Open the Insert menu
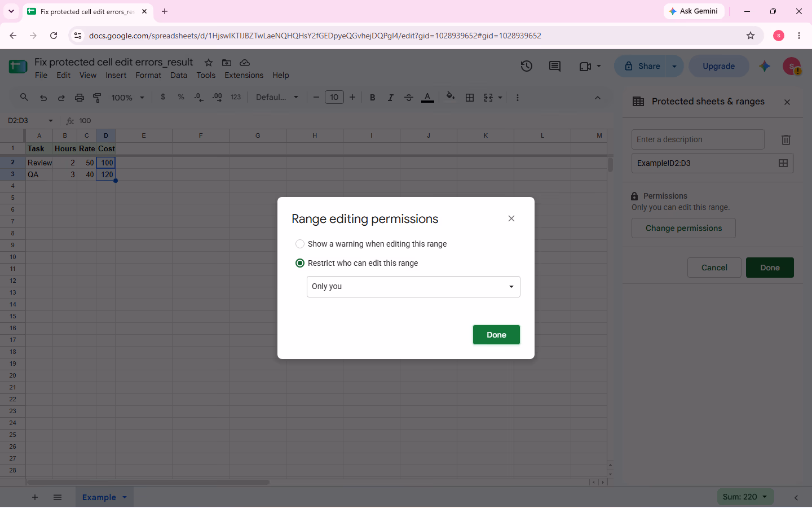 [x=116, y=75]
